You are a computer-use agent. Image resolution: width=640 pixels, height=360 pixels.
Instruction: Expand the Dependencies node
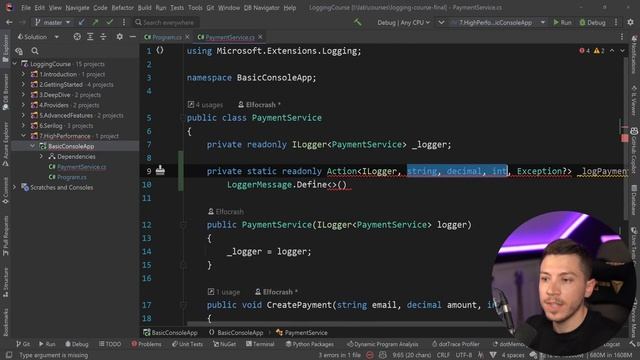pos(41,156)
